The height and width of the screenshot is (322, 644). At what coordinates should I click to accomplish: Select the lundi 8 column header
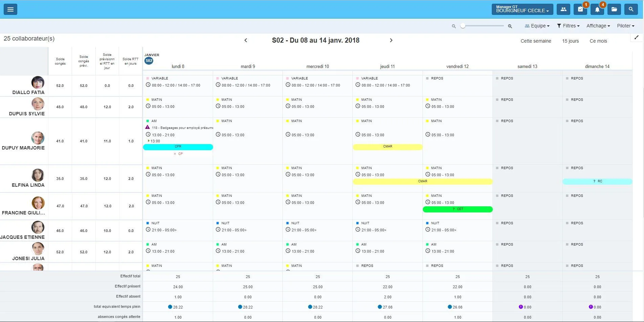click(178, 66)
